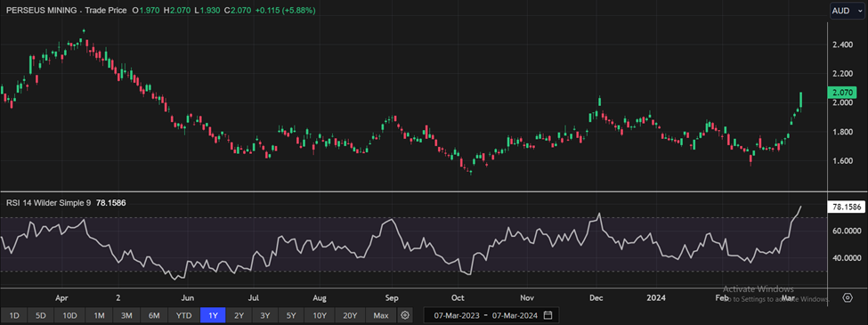Image resolution: width=868 pixels, height=325 pixels.
Task: Select the 5D time range
Action: pos(41,315)
